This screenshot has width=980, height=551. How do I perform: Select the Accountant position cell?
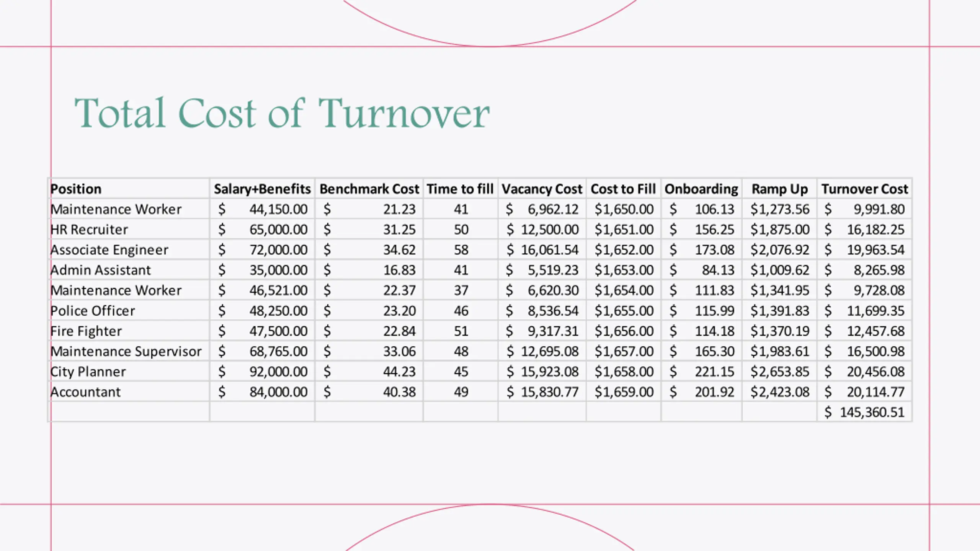click(85, 392)
